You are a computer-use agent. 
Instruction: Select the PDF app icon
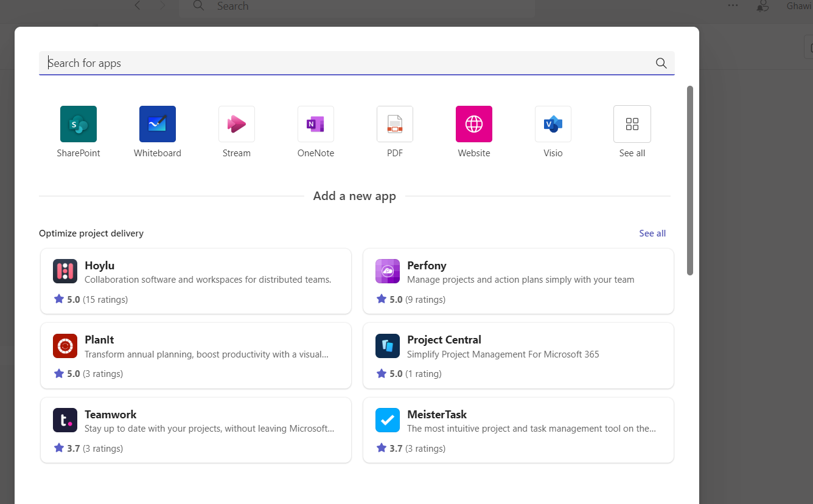coord(395,124)
